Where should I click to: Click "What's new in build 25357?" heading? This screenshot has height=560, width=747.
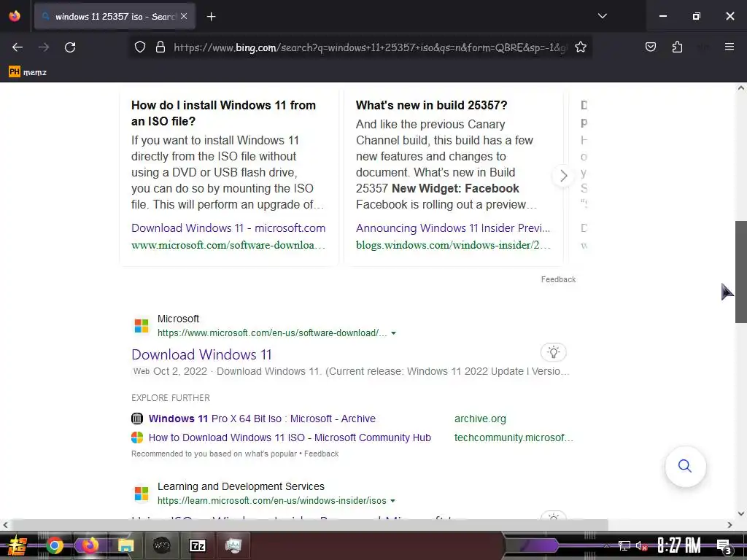click(432, 105)
